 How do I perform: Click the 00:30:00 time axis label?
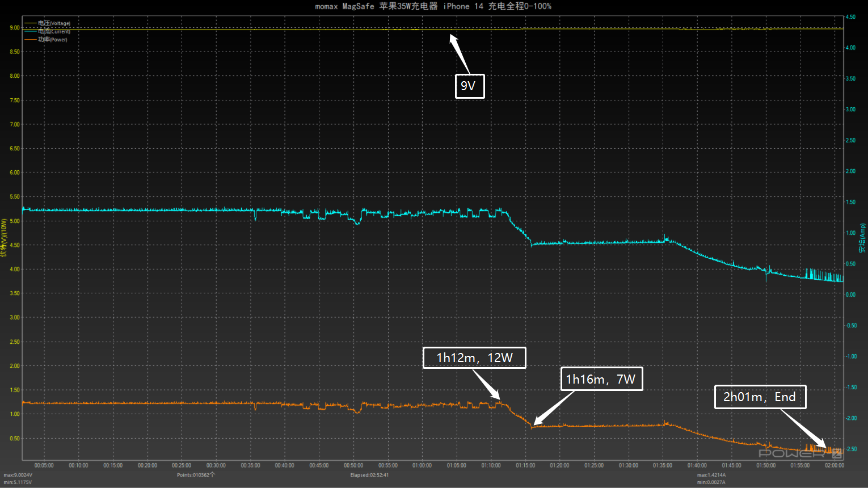216,465
